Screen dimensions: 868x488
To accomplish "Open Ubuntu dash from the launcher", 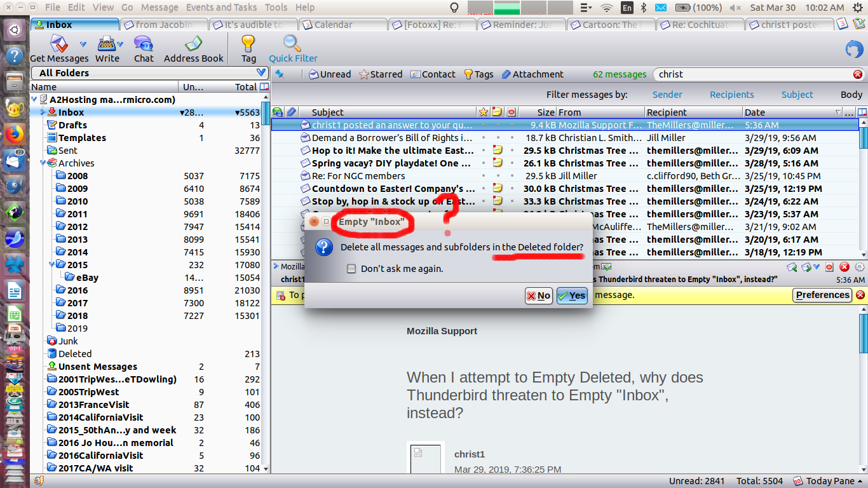I will tap(14, 29).
